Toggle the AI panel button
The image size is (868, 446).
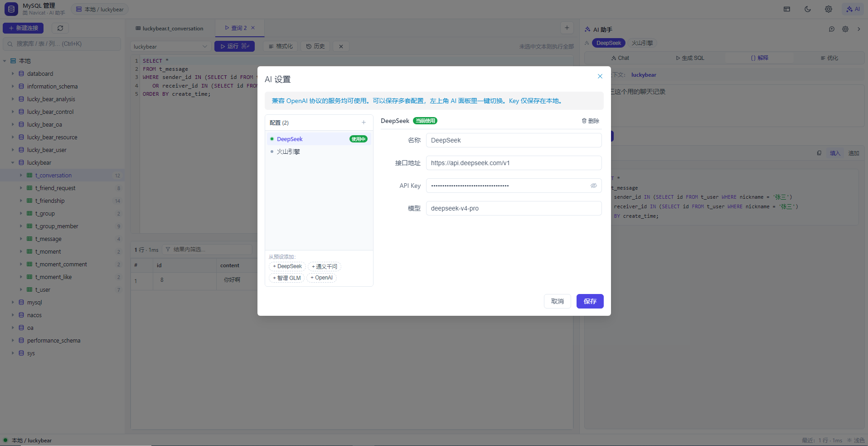coord(853,9)
